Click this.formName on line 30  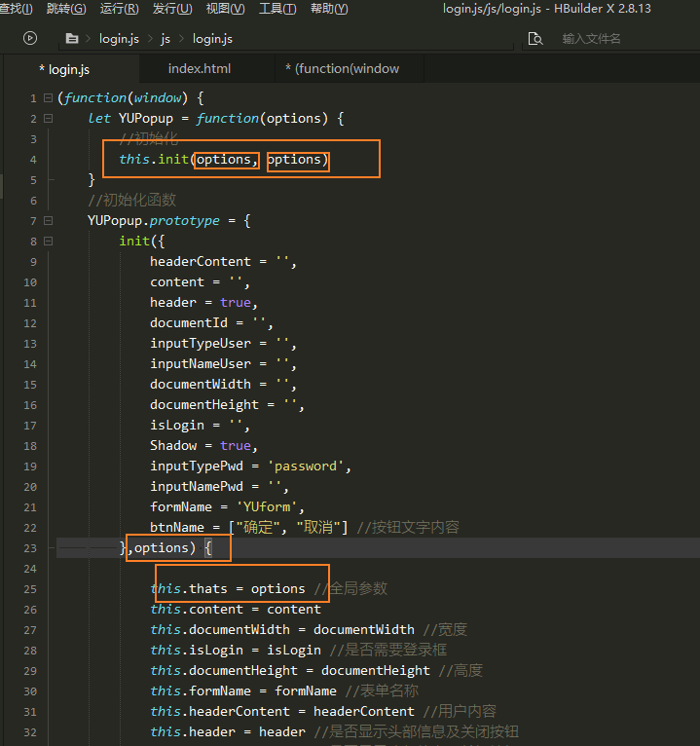(x=201, y=691)
